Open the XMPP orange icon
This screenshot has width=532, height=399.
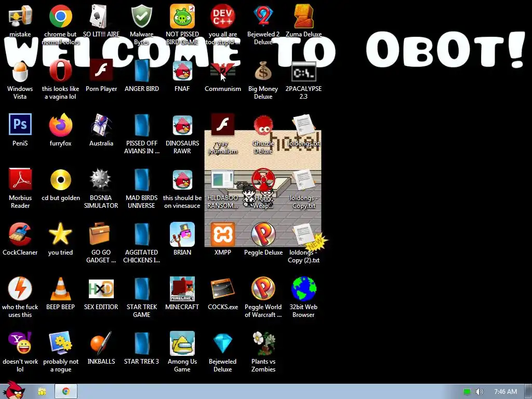coord(222,234)
